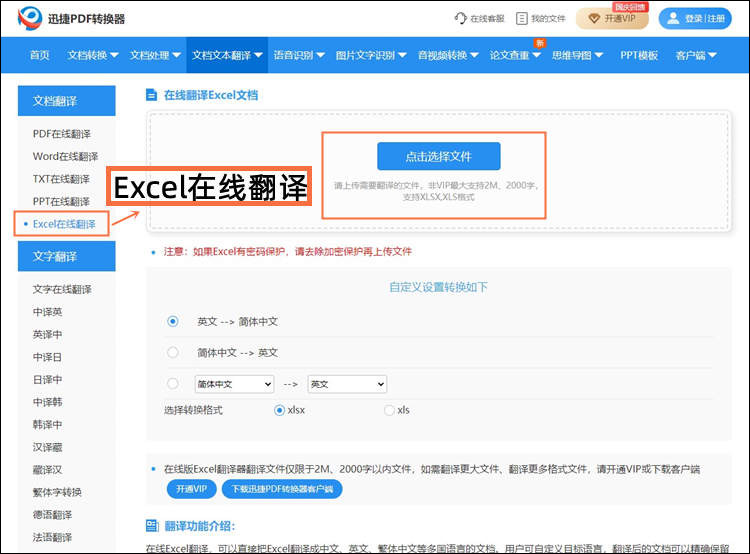The image size is (750, 554).
Task: Click the diamond icon on 开通VIP
Action: click(x=594, y=19)
